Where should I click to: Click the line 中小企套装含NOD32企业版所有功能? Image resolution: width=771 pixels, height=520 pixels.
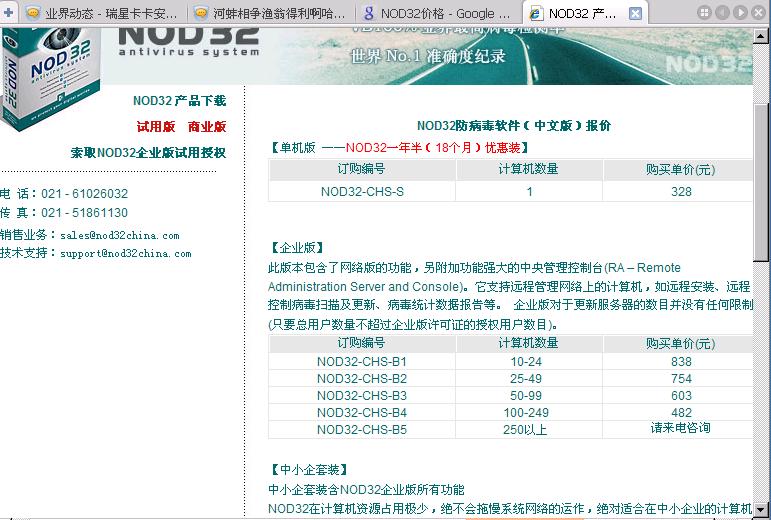tap(366, 490)
